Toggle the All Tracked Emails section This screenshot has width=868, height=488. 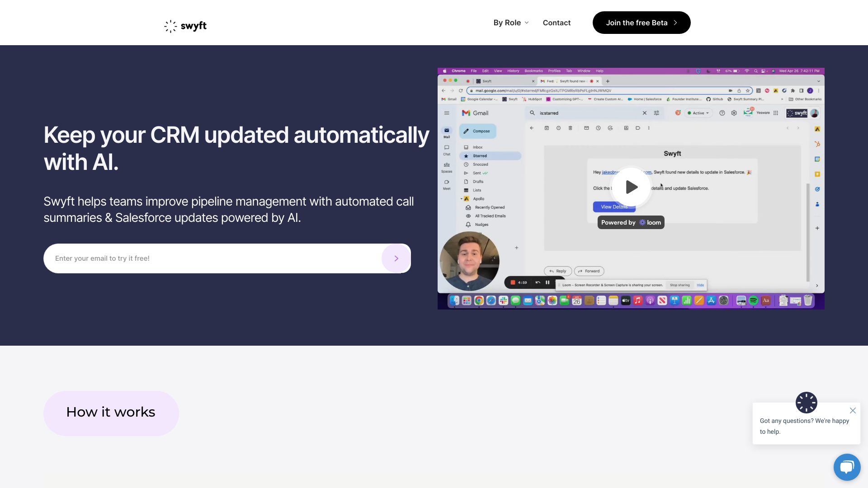click(x=491, y=216)
